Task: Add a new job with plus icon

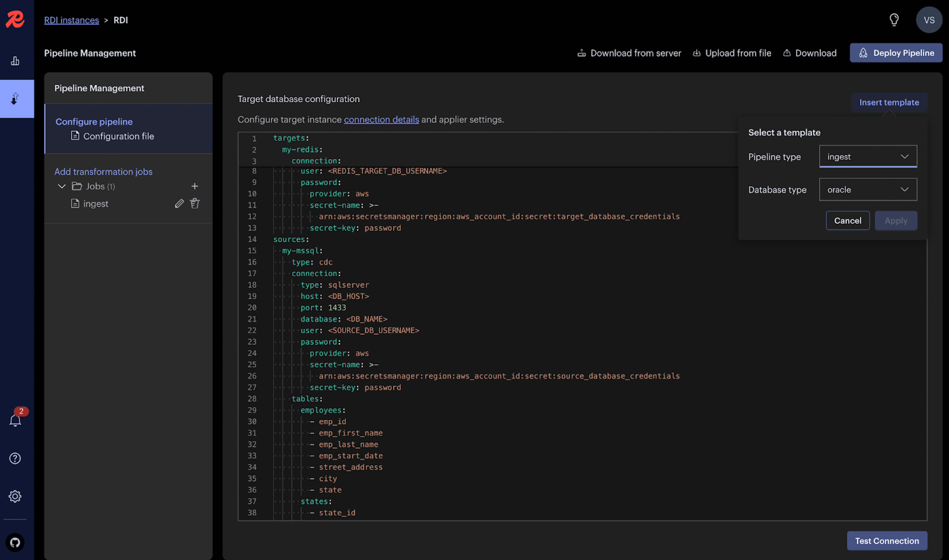Action: click(x=195, y=186)
